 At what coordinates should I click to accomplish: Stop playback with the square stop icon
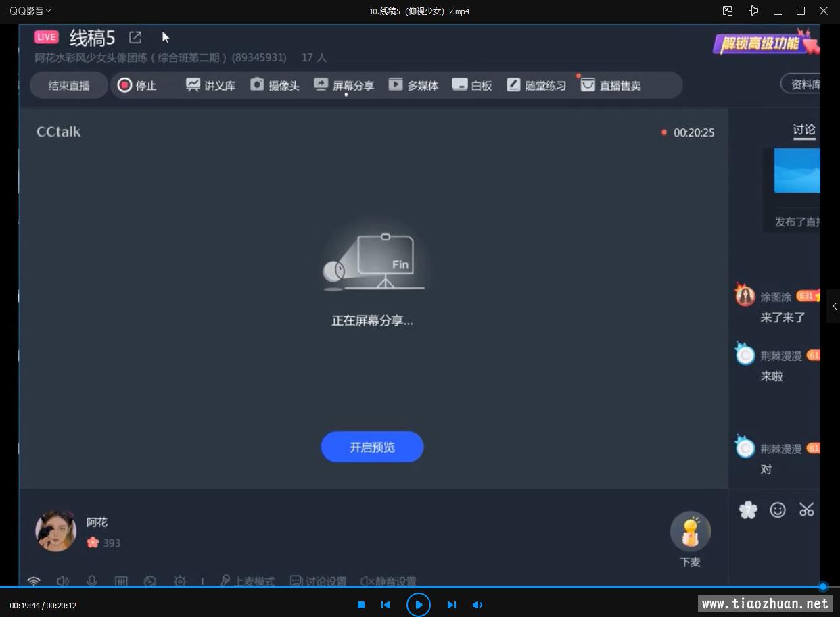coord(361,605)
